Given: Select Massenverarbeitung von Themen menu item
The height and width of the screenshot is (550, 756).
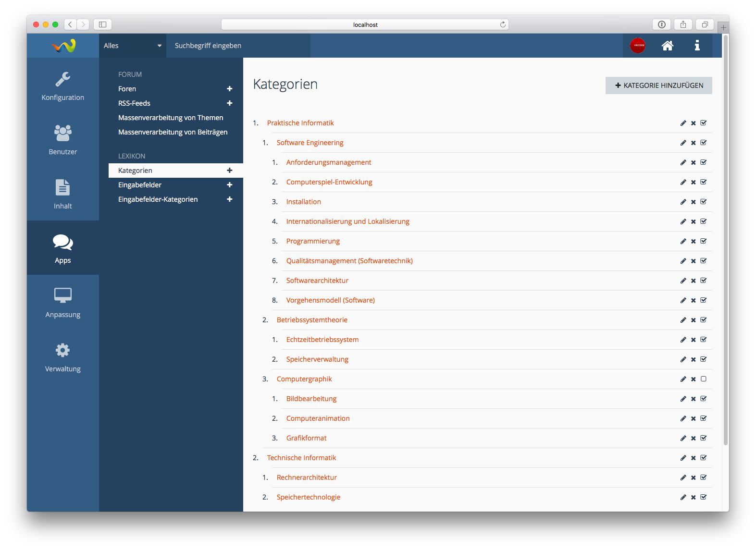Looking at the screenshot, I should (171, 118).
